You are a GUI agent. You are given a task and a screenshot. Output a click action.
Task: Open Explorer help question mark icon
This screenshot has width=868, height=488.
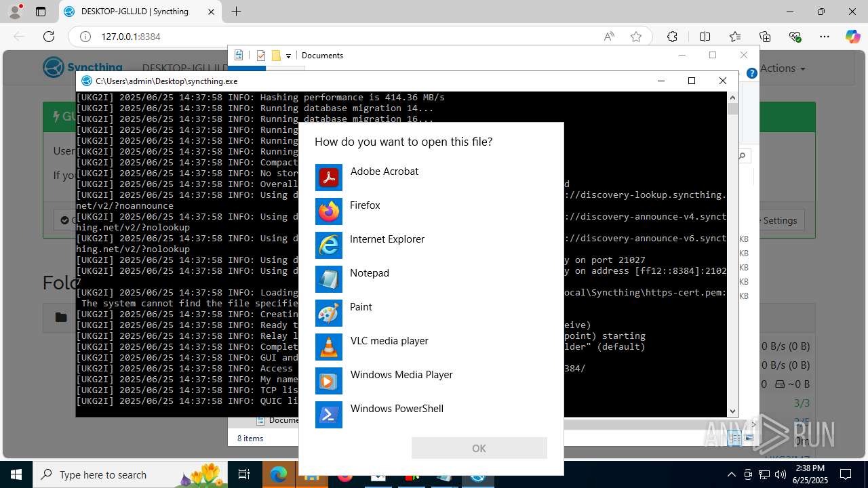point(751,73)
